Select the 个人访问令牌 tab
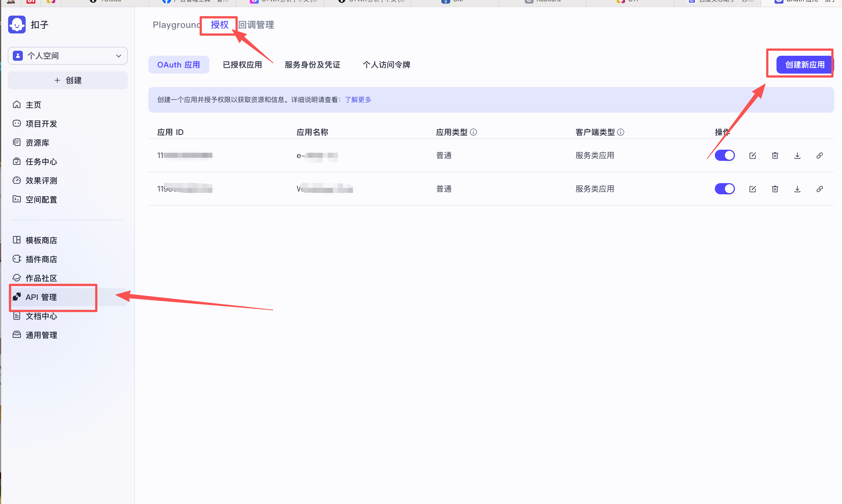Screen dimensions: 842x504 [x=386, y=65]
